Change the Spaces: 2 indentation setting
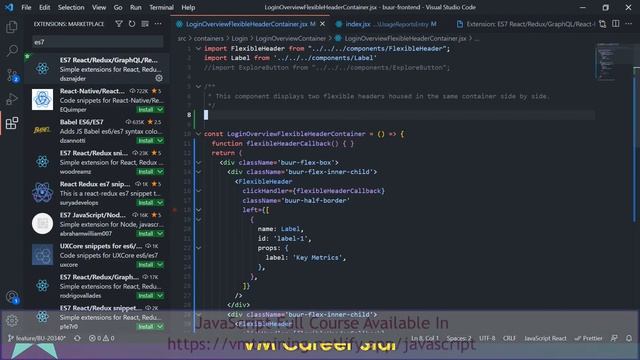The image size is (640, 360). pos(459,338)
